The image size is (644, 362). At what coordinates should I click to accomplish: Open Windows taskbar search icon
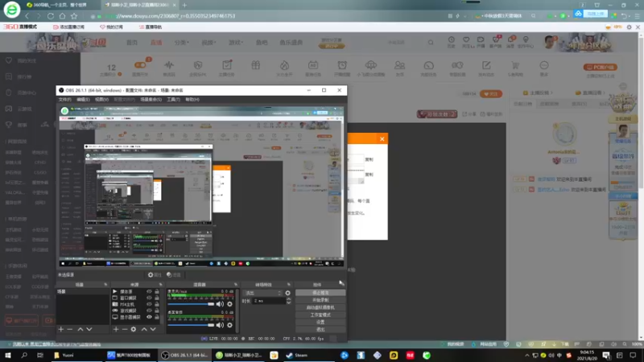tap(24, 355)
